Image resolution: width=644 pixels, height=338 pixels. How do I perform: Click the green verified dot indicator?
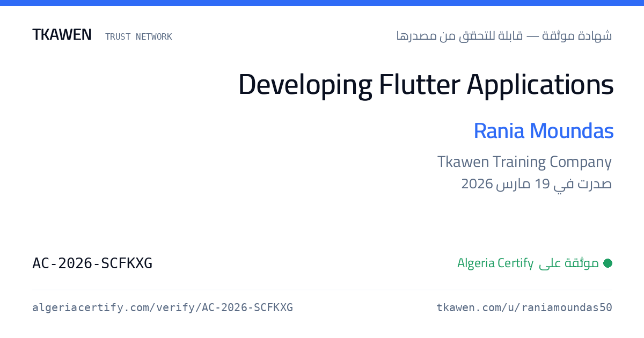[x=608, y=263]
